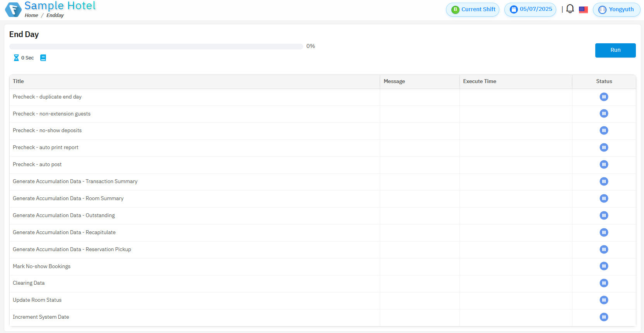Click the blue log book icon
This screenshot has width=644, height=333.
pyautogui.click(x=43, y=58)
